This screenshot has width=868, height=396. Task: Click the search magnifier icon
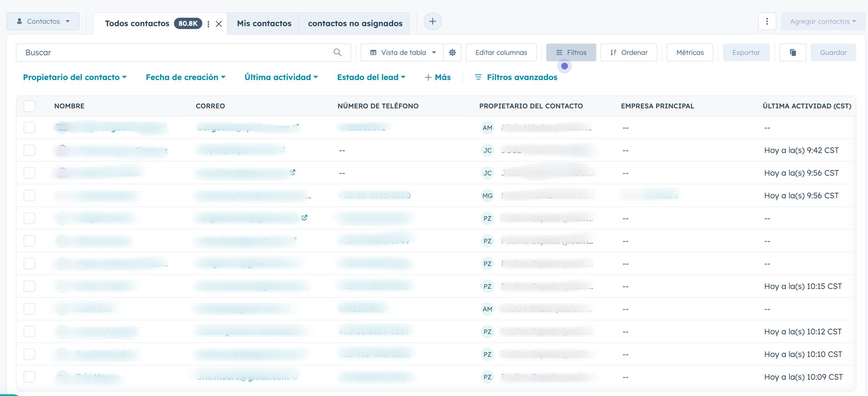[x=337, y=52]
